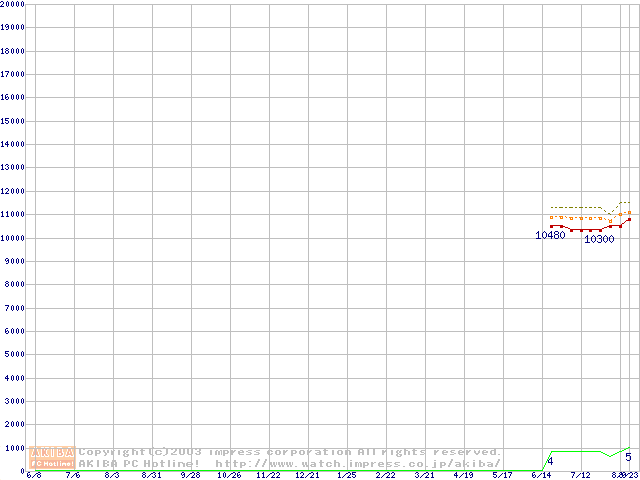Click the 7/12 date axis label
This screenshot has width=640, height=480.
(580, 476)
